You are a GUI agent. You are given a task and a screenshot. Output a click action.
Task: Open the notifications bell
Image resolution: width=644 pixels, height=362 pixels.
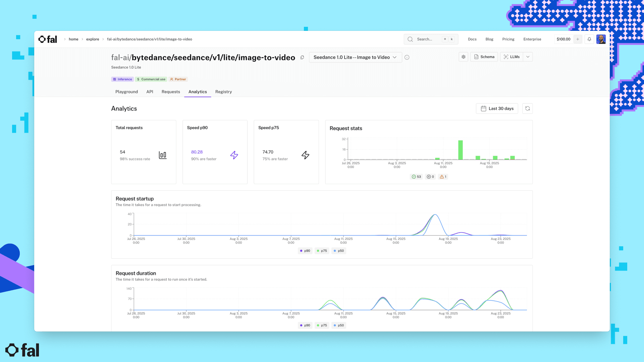[589, 39]
